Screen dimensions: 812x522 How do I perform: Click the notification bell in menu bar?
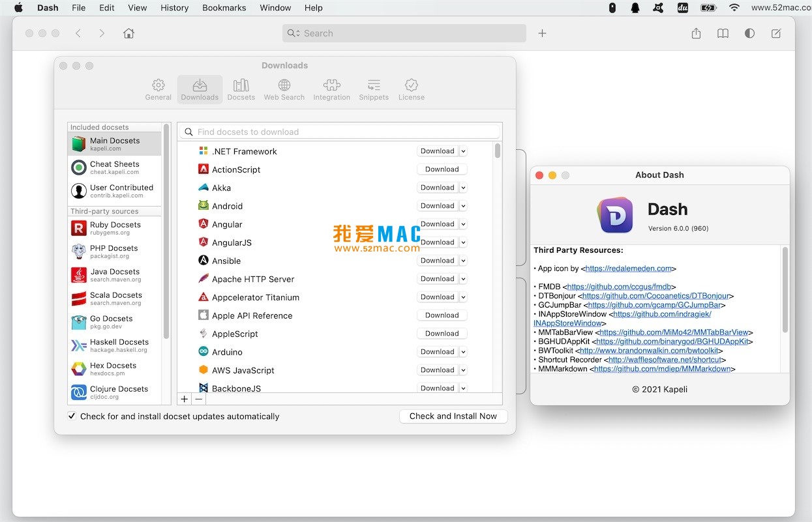(x=635, y=8)
